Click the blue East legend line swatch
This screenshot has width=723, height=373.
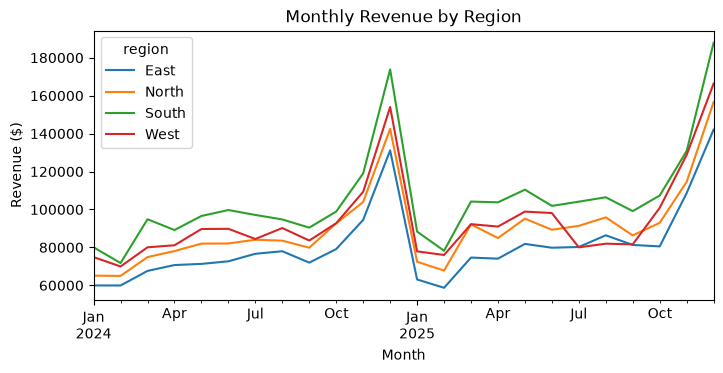click(120, 71)
